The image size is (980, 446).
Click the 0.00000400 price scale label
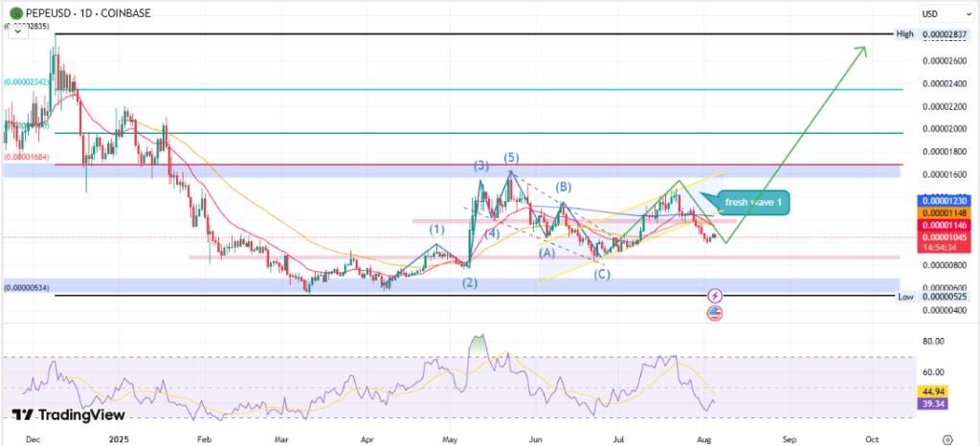click(x=945, y=310)
